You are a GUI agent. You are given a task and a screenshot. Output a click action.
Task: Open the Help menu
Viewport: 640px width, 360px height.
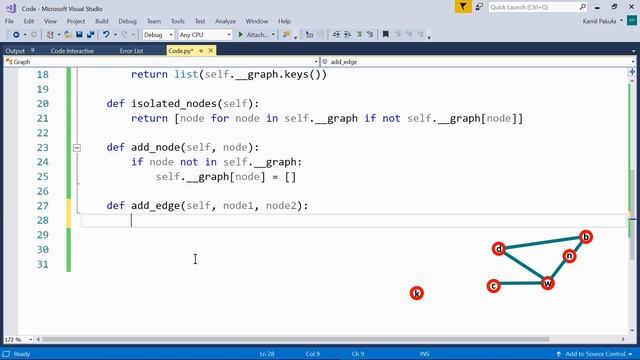(284, 21)
